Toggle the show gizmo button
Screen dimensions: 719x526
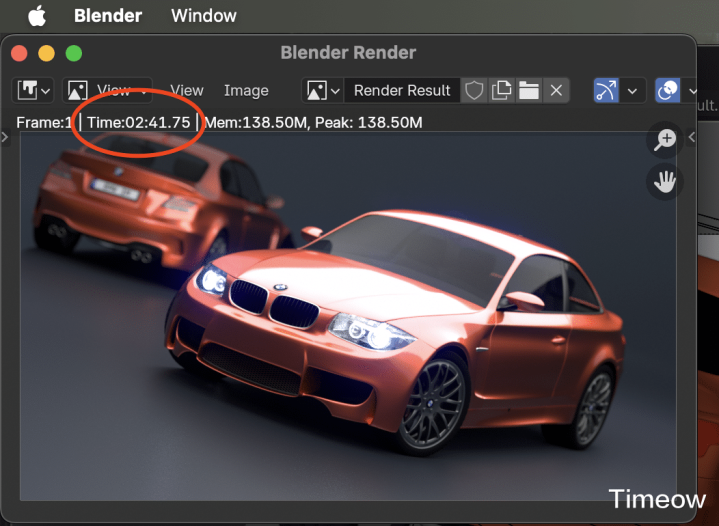coord(606,90)
